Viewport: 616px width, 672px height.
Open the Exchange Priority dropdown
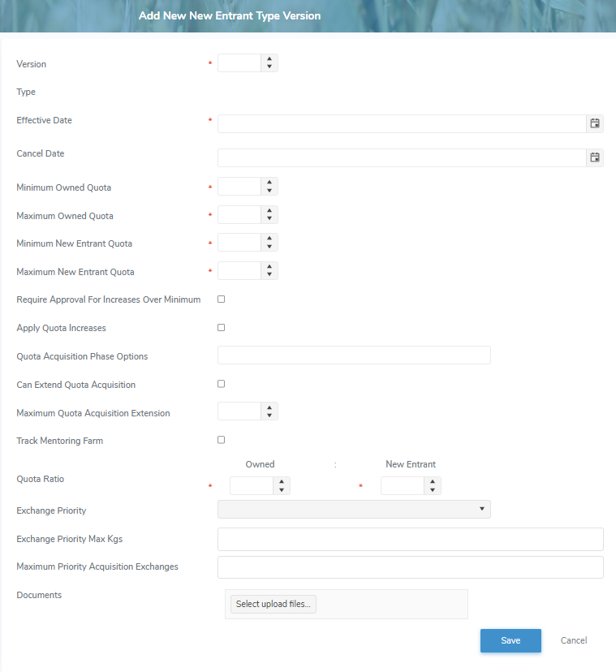pos(482,509)
